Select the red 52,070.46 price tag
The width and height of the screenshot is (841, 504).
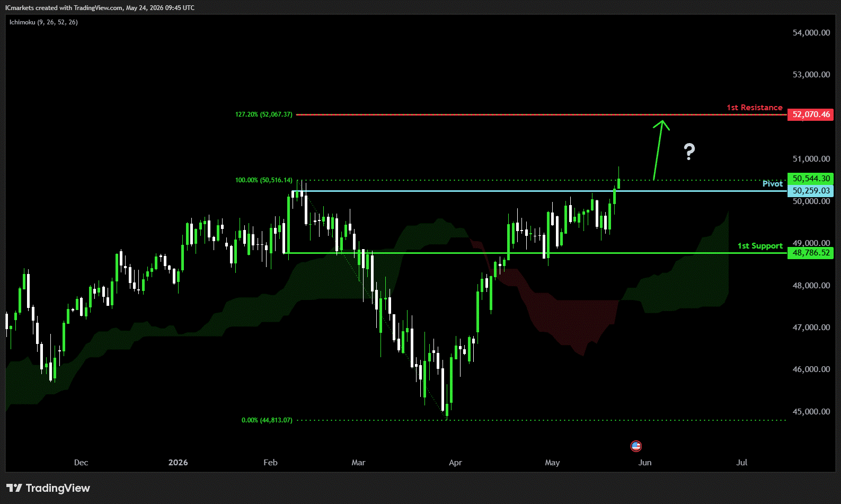[811, 114]
